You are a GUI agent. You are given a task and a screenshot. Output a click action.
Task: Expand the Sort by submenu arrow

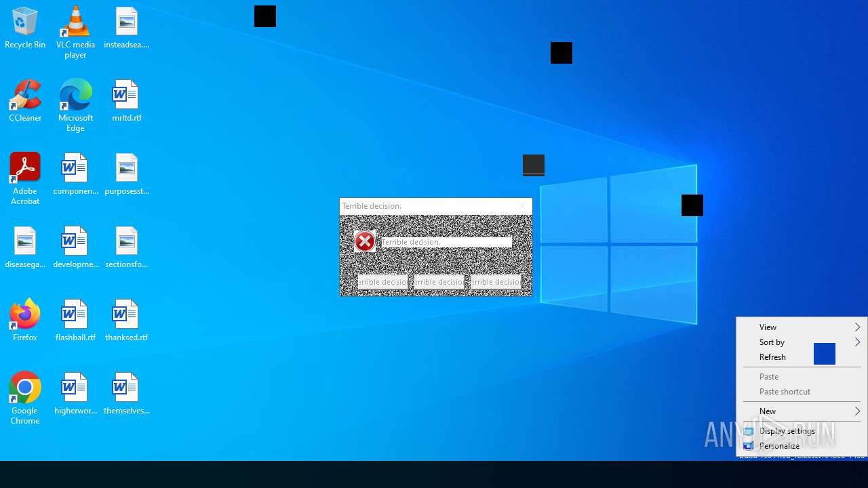[x=857, y=342]
